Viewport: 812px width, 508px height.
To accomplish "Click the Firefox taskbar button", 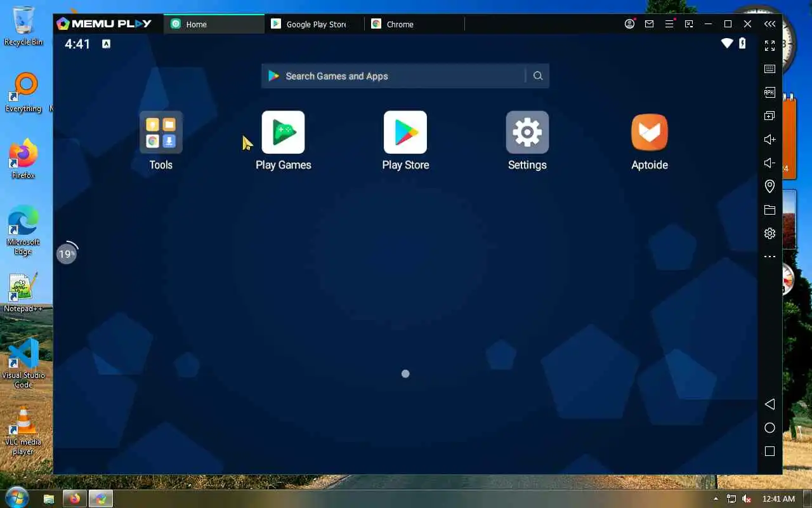I will click(x=74, y=499).
